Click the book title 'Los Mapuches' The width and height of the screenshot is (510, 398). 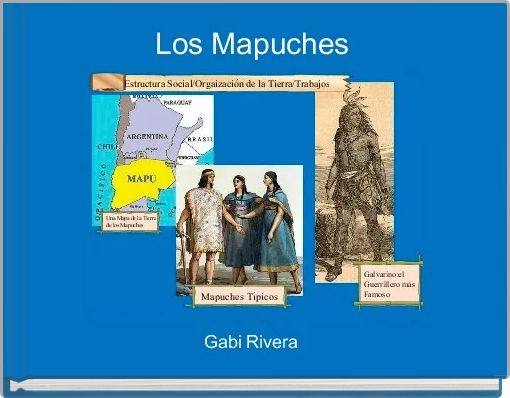252,44
